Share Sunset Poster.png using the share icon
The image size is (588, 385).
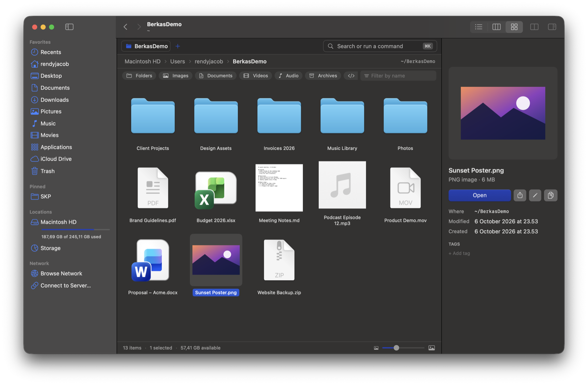coord(520,195)
